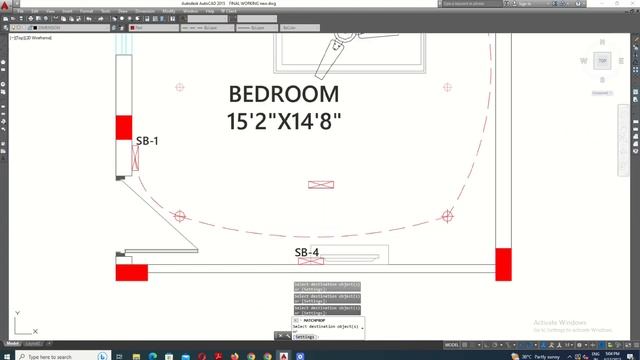Select the SB-4 text label
Image resolution: width=640 pixels, height=360 pixels.
(x=307, y=253)
